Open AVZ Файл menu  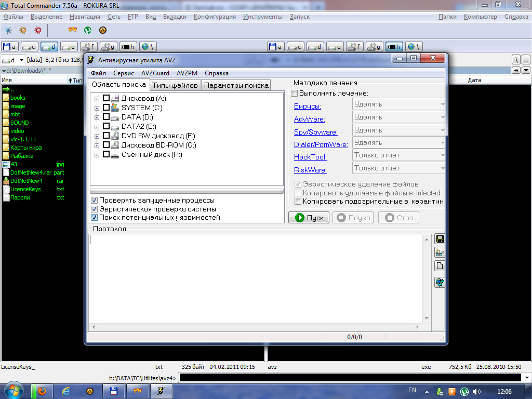tap(98, 73)
